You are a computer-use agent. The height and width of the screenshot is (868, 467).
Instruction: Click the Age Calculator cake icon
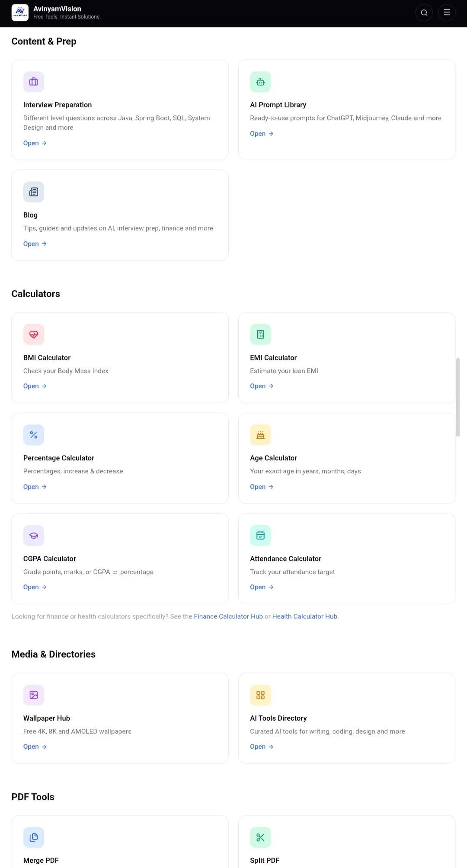pos(260,435)
